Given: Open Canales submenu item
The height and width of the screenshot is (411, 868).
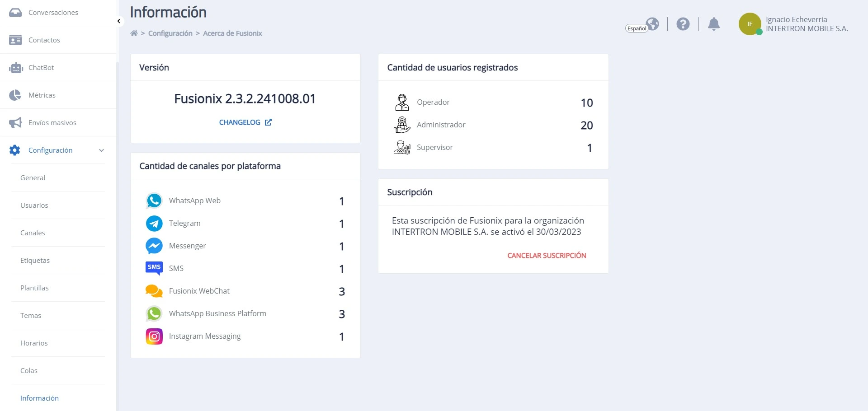Looking at the screenshot, I should 33,233.
